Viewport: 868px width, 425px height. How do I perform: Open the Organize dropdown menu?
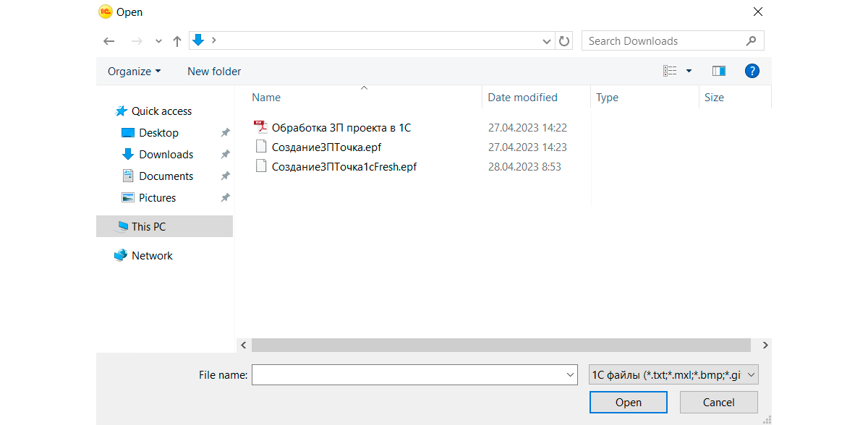coord(135,72)
